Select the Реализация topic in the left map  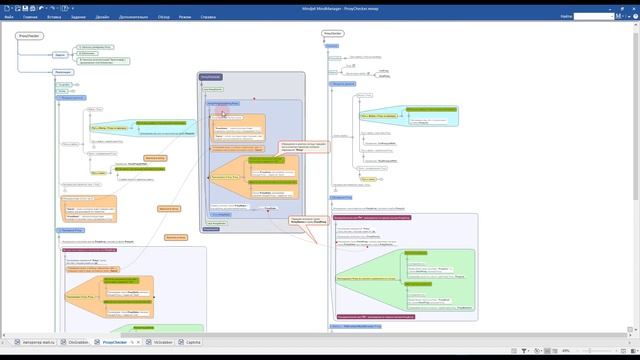coord(63,72)
